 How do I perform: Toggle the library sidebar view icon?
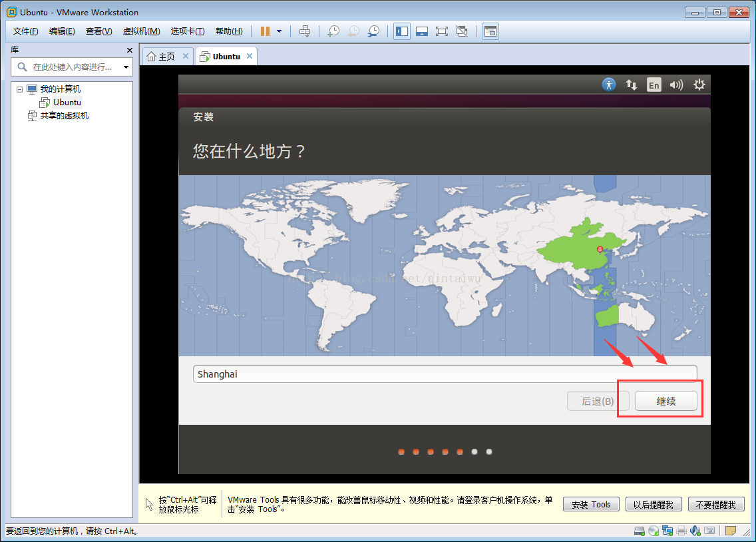[402, 31]
